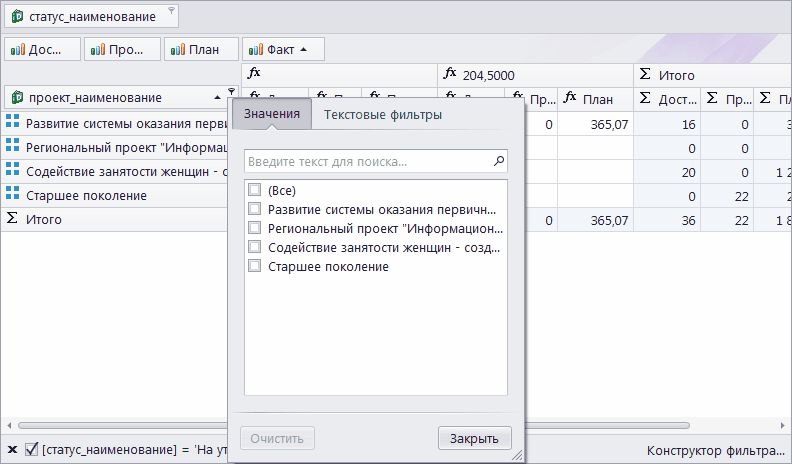Screen dimensions: 792x464
Task: Focus the filter search text field
Action: (x=366, y=161)
